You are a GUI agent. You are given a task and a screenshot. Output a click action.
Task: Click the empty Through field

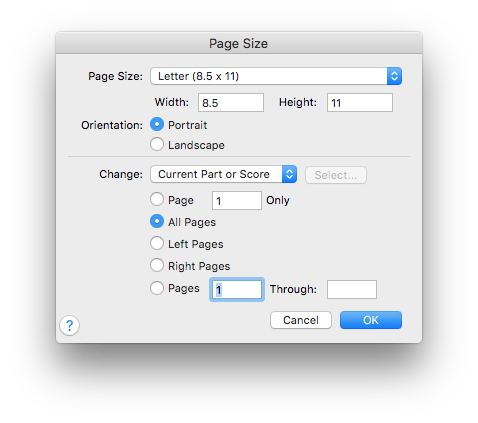pos(352,290)
